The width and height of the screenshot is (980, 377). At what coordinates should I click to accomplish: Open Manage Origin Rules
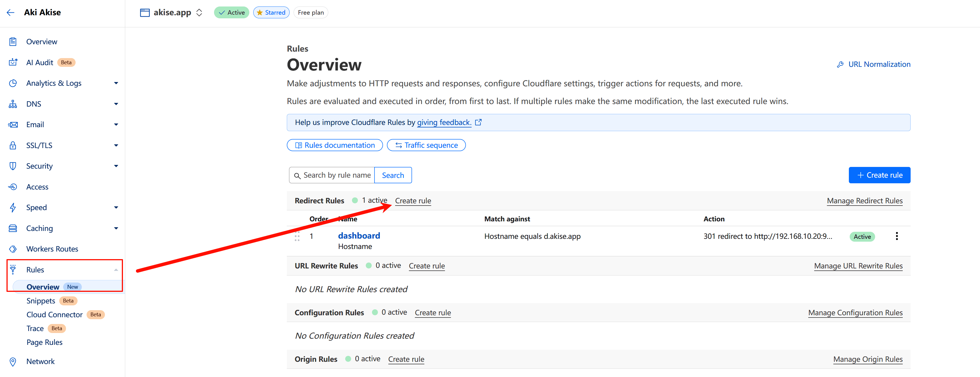868,359
